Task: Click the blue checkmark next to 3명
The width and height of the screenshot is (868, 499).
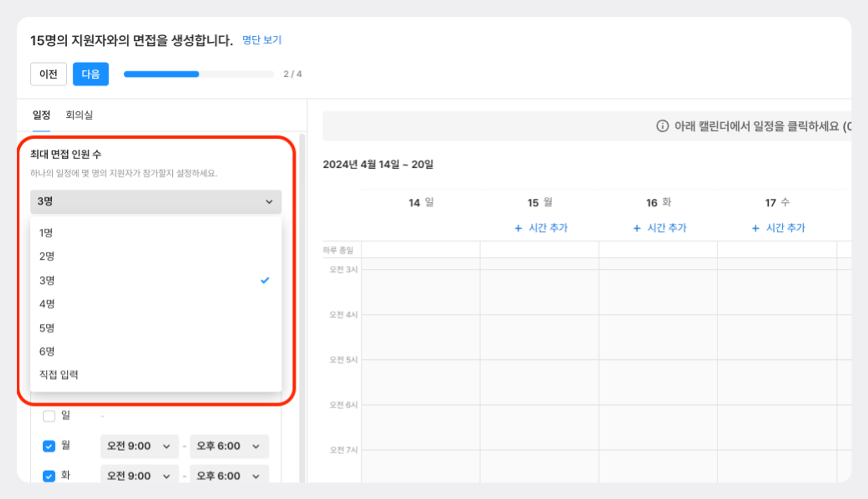Action: [265, 280]
